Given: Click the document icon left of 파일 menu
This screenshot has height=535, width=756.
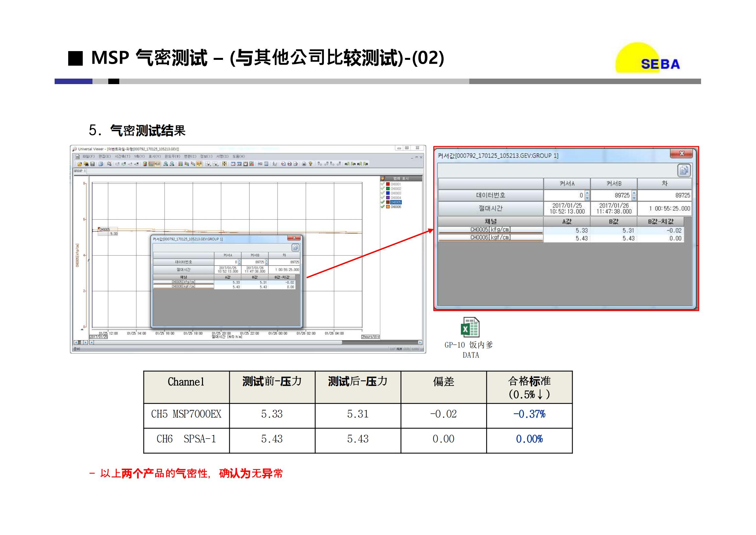Looking at the screenshot, I should [x=77, y=157].
